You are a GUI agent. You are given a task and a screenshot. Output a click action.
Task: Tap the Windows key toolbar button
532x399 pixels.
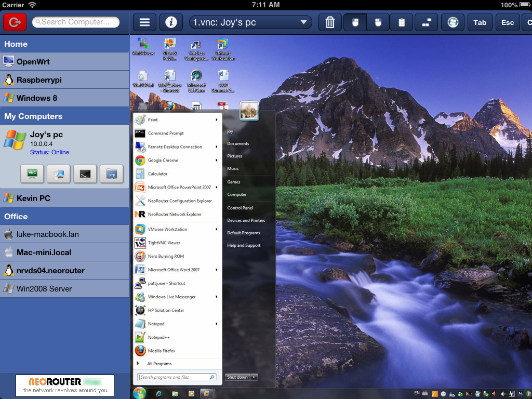453,22
